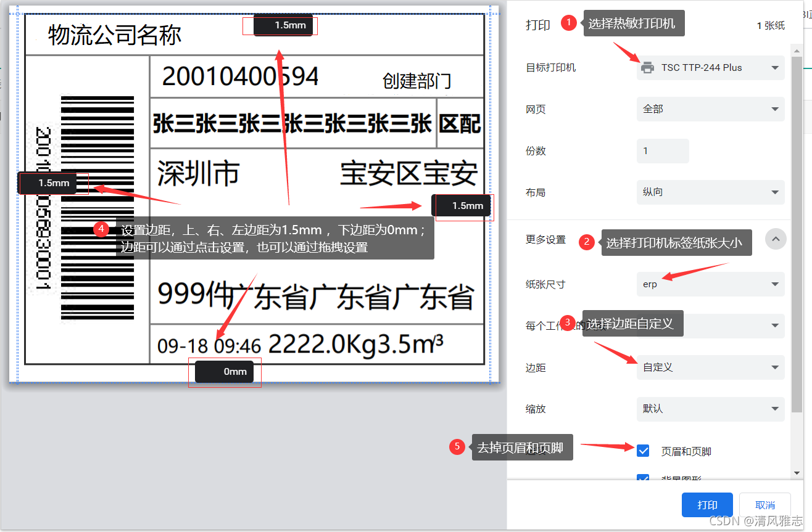Open the 边距 margins dropdown showing 自定义
Screen dimensions: 812x532
pyautogui.click(x=711, y=367)
